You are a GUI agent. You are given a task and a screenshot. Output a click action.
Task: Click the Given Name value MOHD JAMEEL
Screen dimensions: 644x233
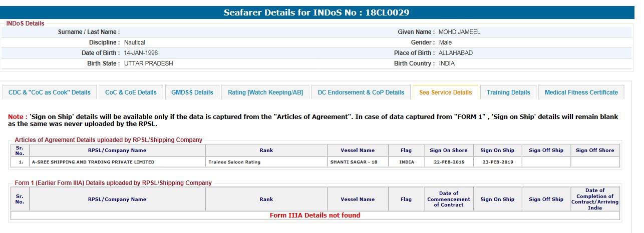click(459, 32)
